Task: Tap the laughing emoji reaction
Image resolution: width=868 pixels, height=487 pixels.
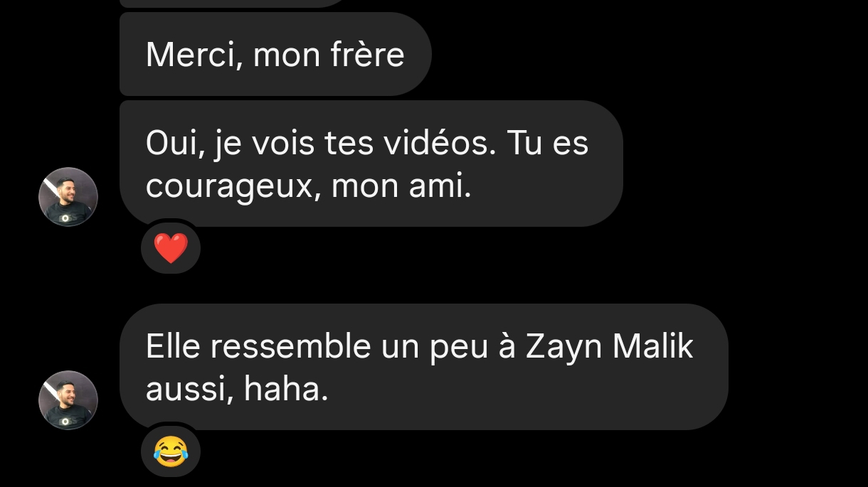Action: [x=171, y=452]
